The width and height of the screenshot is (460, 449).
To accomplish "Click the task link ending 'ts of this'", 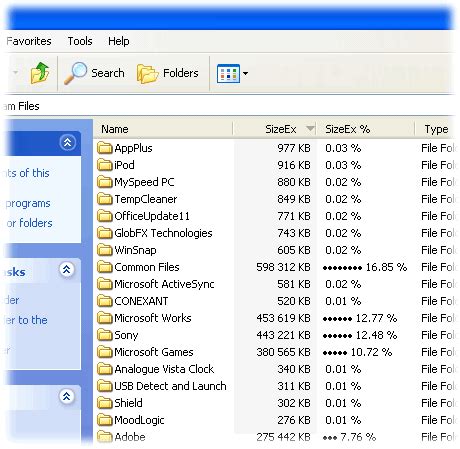I will pyautogui.click(x=27, y=173).
